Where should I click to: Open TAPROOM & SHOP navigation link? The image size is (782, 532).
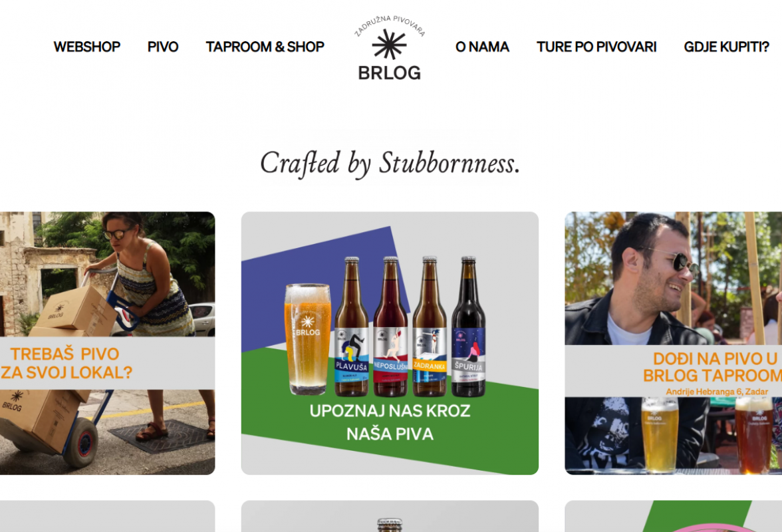click(x=265, y=47)
